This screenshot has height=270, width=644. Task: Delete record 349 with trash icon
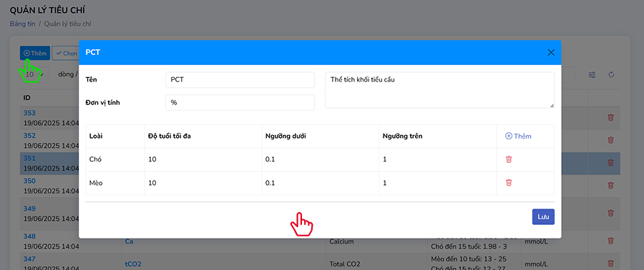point(611,213)
